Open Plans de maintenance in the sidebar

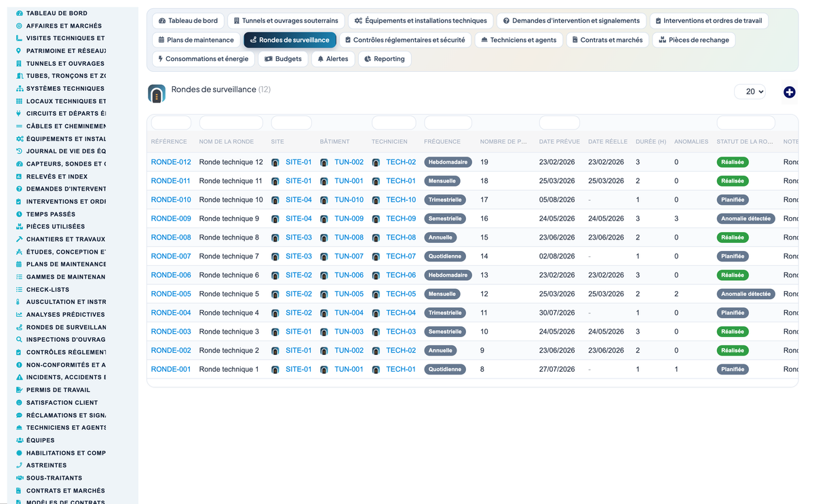tap(66, 264)
